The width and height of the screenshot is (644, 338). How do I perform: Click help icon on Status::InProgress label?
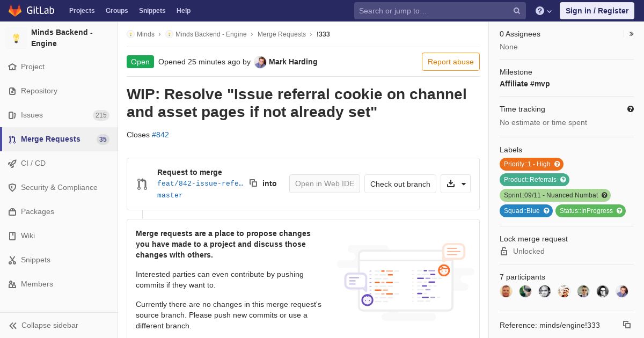point(619,211)
